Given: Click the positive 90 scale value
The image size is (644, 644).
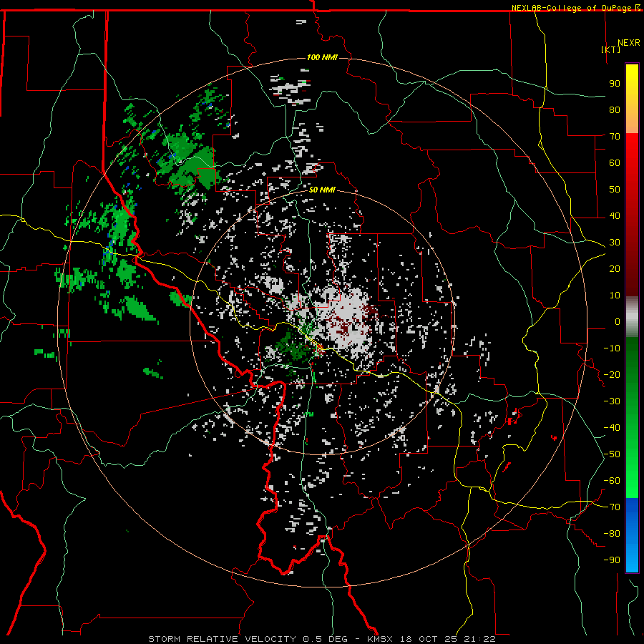Looking at the screenshot, I should point(615,84).
